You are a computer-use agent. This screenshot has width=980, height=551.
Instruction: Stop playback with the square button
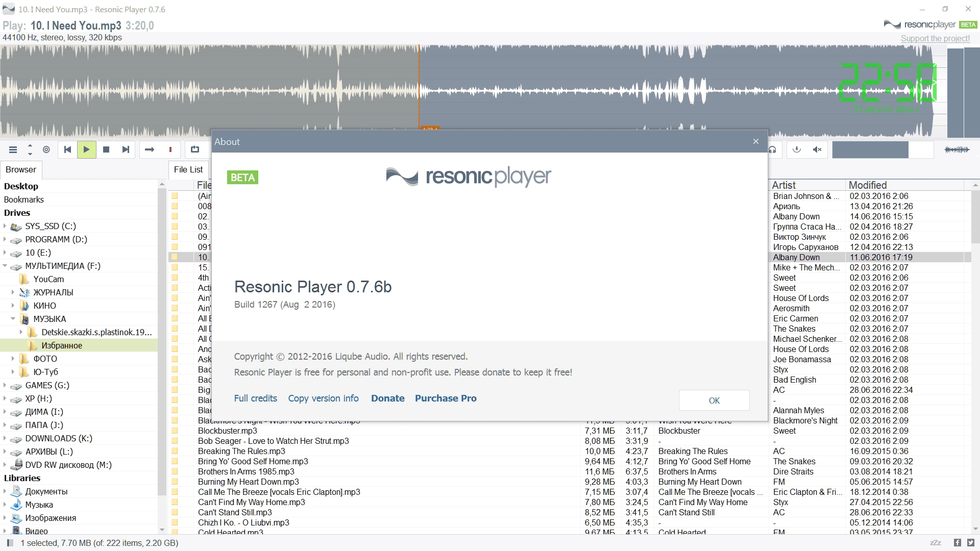coord(106,149)
